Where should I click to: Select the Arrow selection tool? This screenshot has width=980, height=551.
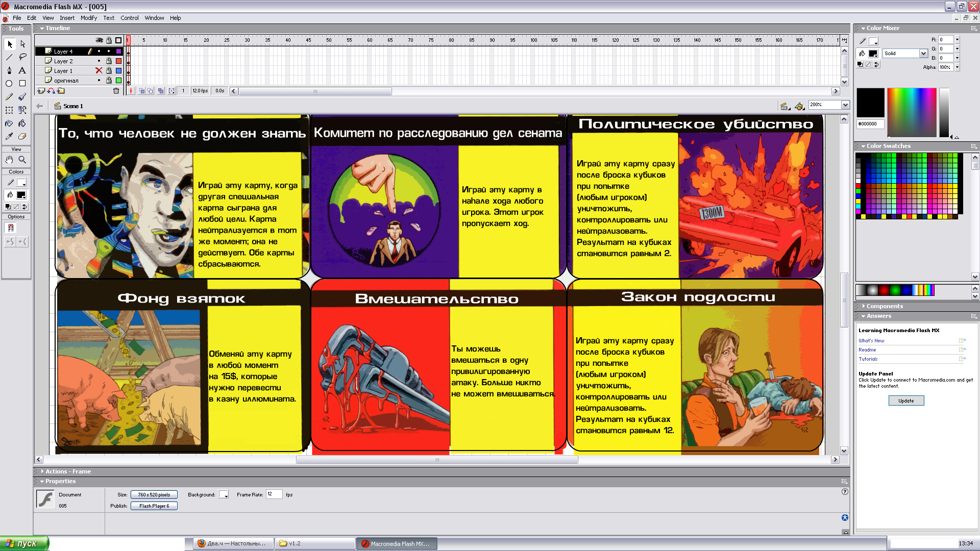10,44
